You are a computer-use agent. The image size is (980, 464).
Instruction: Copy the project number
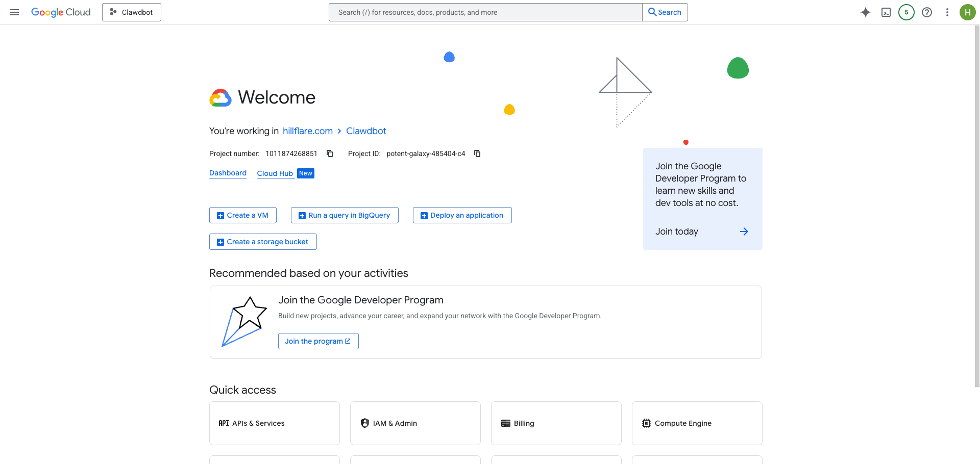pos(329,153)
